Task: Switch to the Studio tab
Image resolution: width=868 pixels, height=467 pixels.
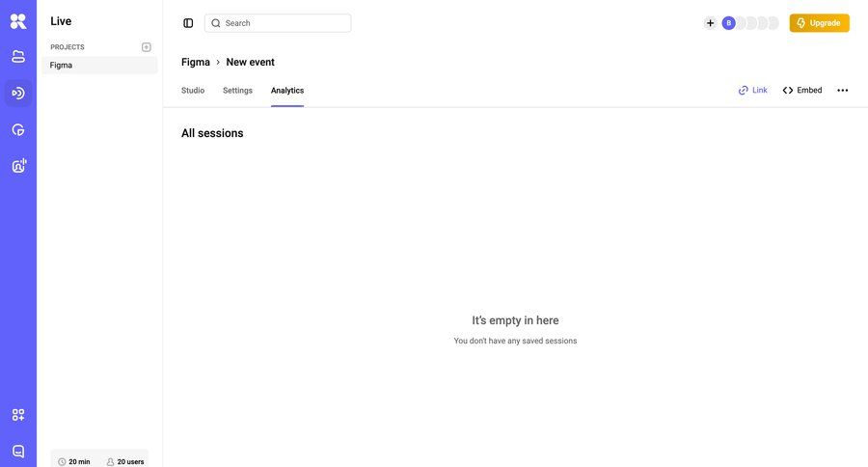Action: pos(193,91)
